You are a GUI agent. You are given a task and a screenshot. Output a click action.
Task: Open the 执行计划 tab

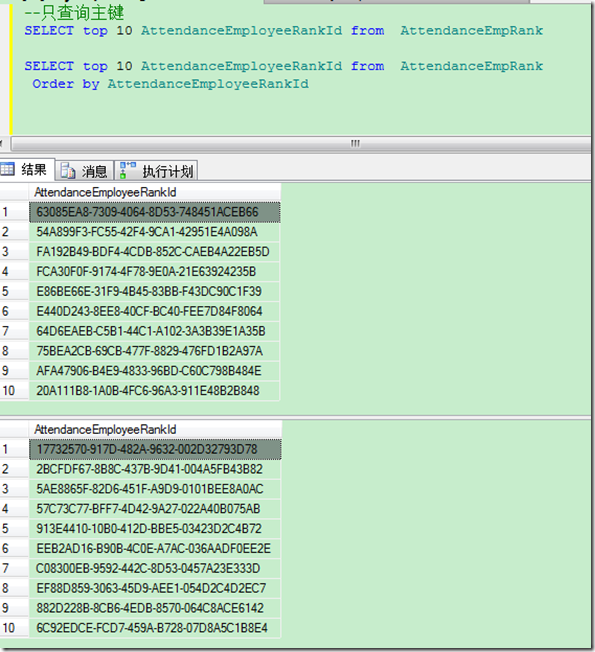click(156, 170)
